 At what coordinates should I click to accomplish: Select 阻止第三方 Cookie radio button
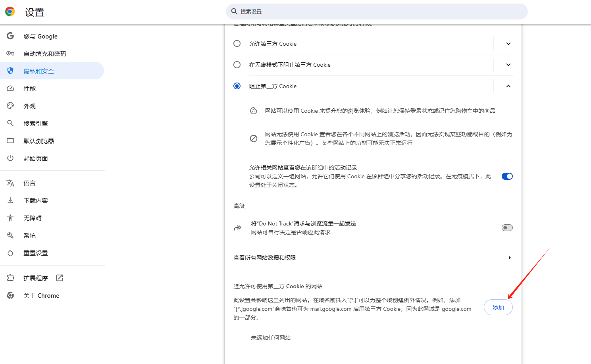coord(237,86)
